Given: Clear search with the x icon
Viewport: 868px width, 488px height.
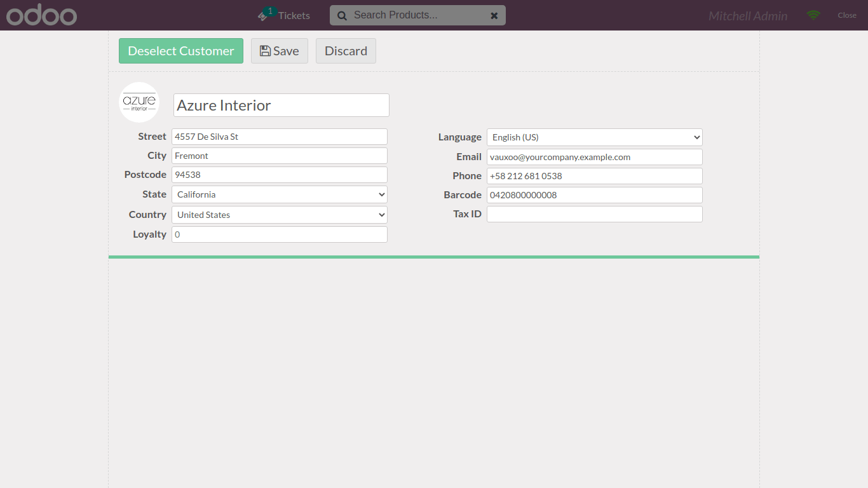Looking at the screenshot, I should pyautogui.click(x=494, y=15).
